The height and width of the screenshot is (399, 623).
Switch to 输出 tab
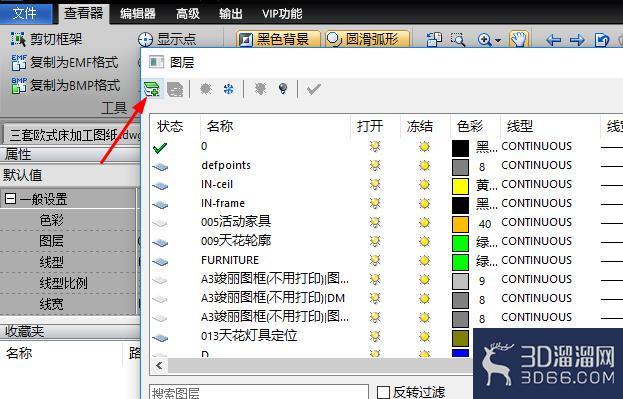click(x=230, y=14)
